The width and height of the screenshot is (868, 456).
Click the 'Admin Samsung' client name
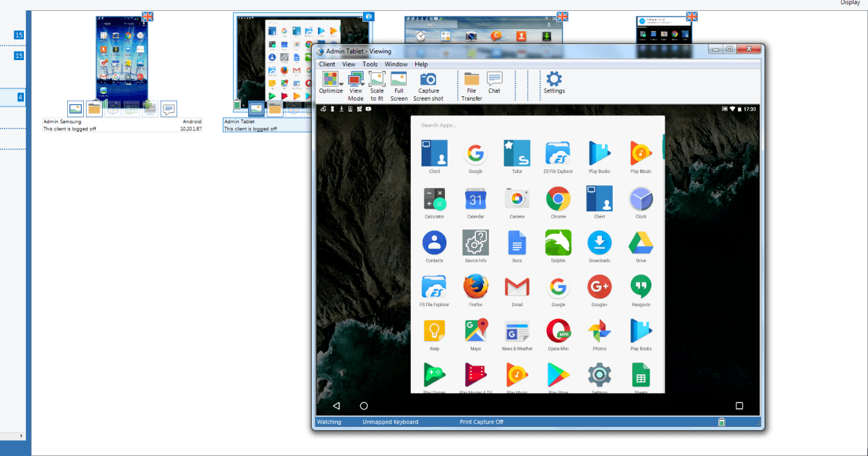[62, 122]
